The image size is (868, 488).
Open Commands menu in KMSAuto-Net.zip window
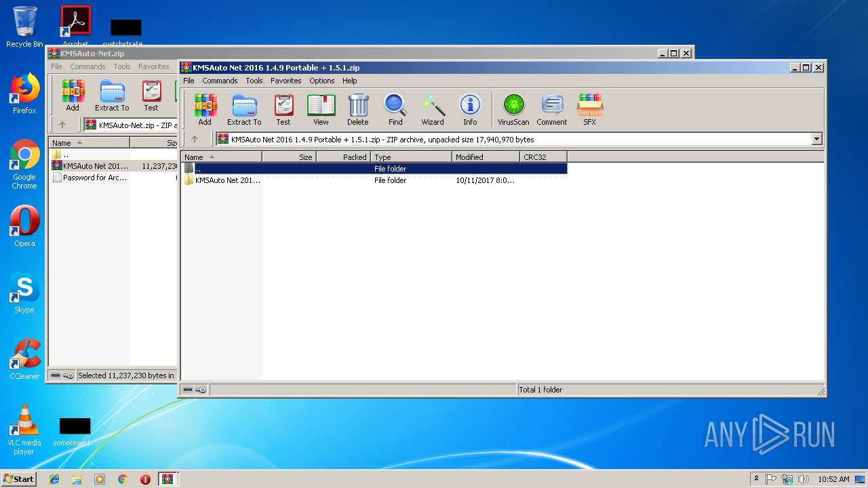pyautogui.click(x=87, y=66)
